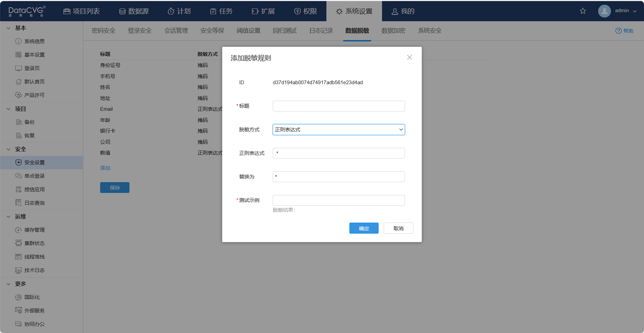The height and width of the screenshot is (333, 644).
Task: Click the 帮助 question mark icon
Action: [x=618, y=31]
